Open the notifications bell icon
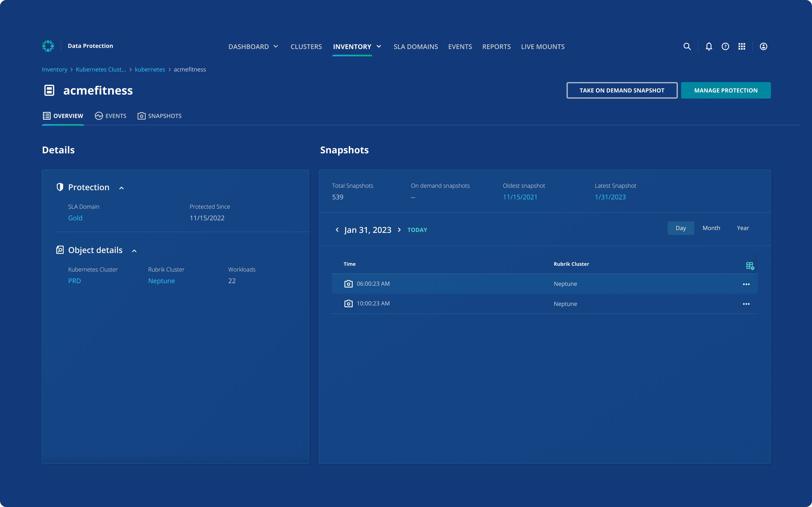Viewport: 812px width, 507px height. coord(709,47)
